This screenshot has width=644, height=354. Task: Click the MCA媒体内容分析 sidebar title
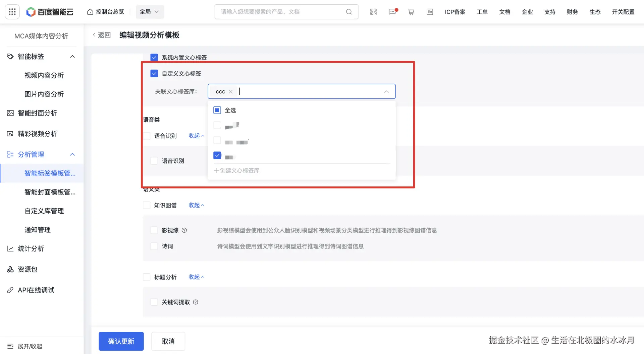41,36
